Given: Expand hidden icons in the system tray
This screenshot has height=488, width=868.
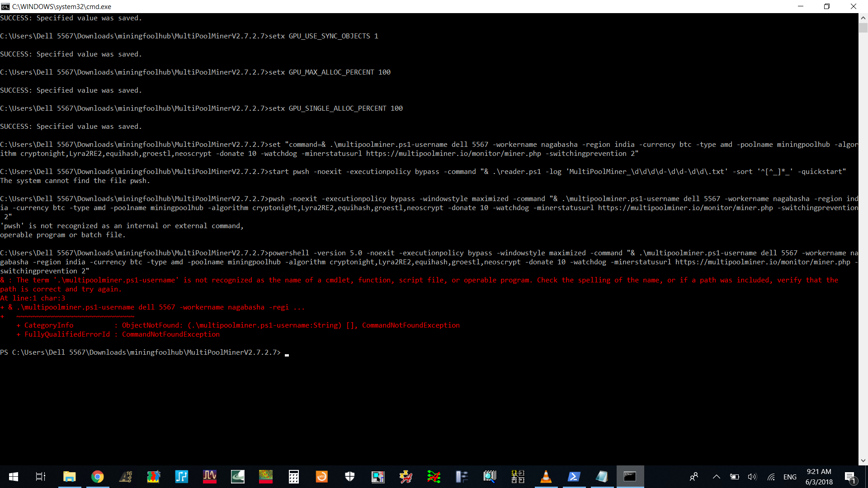Looking at the screenshot, I should (716, 477).
